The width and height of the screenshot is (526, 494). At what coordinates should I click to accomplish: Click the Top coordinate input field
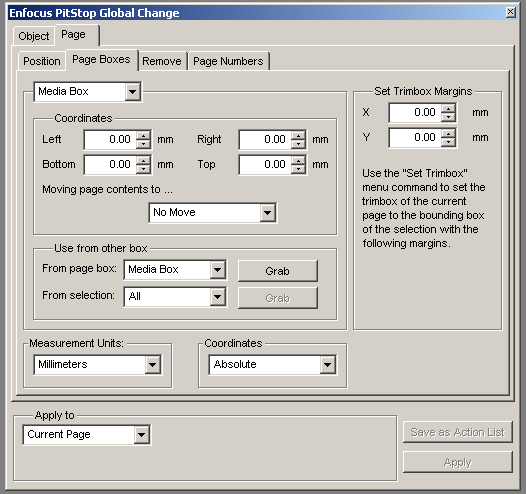click(x=266, y=165)
